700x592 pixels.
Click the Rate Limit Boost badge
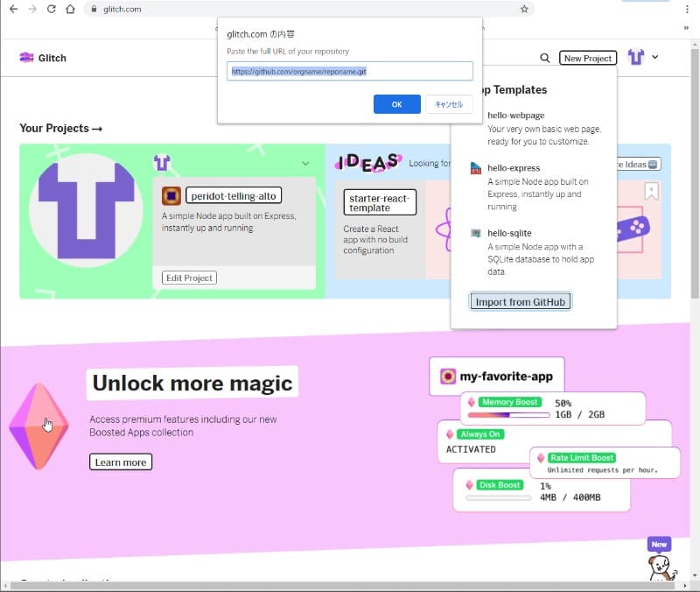(x=582, y=457)
